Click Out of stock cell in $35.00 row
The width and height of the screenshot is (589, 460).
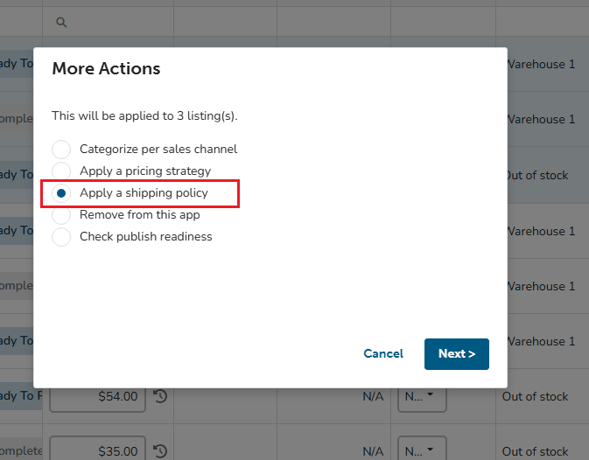click(x=535, y=451)
